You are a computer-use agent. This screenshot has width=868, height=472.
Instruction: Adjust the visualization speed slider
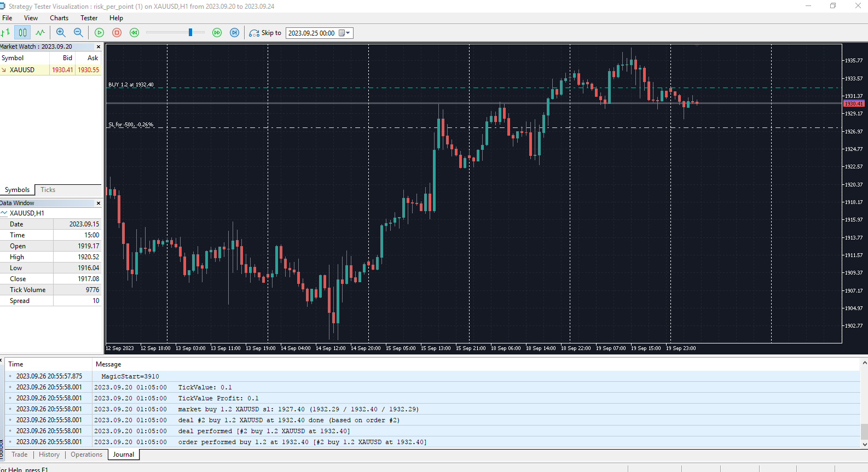(x=190, y=33)
